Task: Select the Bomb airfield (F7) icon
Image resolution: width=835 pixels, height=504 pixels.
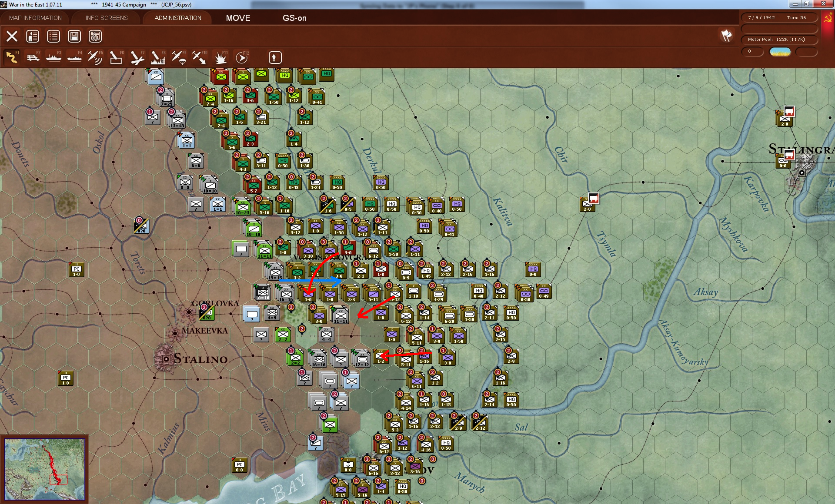Action: 137,57
